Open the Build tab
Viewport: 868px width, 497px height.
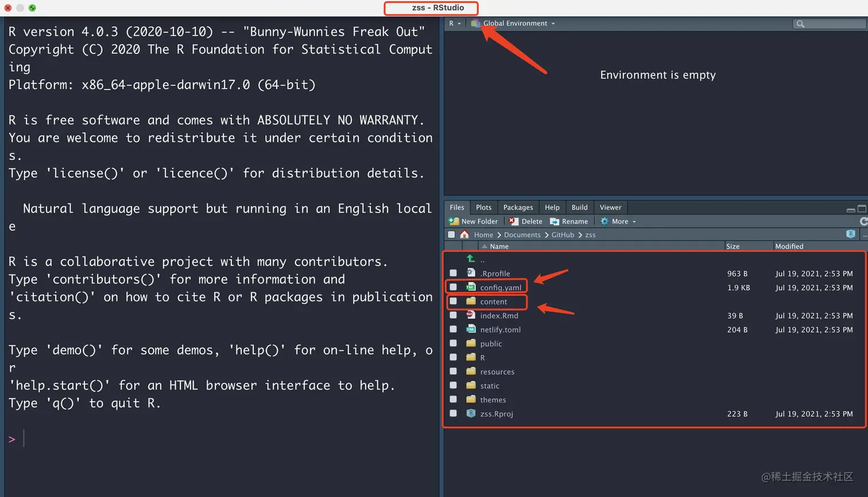coord(580,207)
